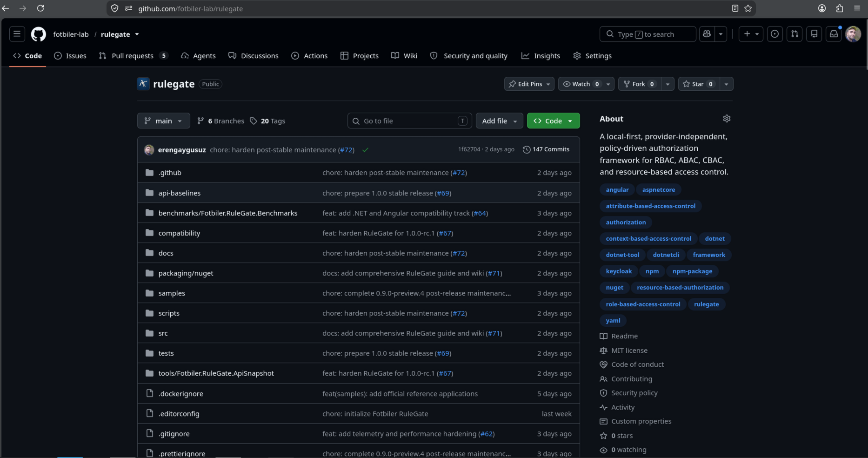Click the erengaygusuz commit author avatar
Image resolution: width=868 pixels, height=458 pixels.
point(149,150)
